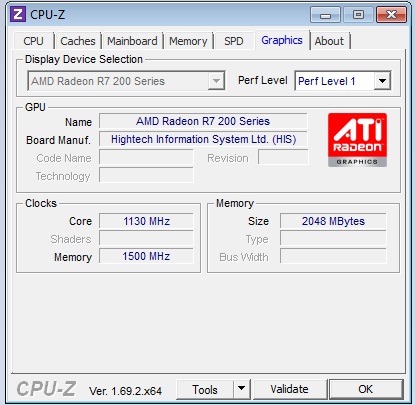The height and width of the screenshot is (405, 415).
Task: Select the Memory tab
Action: click(x=188, y=41)
